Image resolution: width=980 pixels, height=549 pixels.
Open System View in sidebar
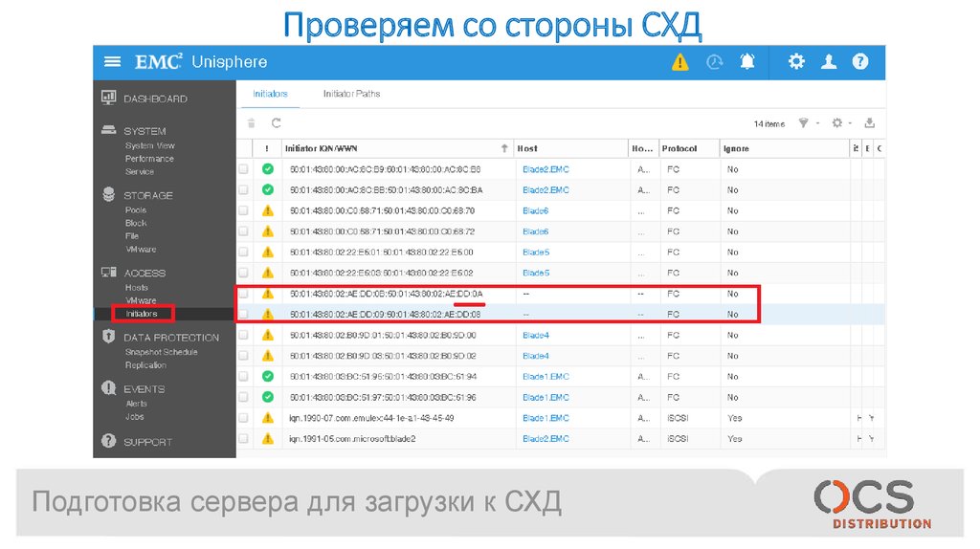click(x=149, y=145)
